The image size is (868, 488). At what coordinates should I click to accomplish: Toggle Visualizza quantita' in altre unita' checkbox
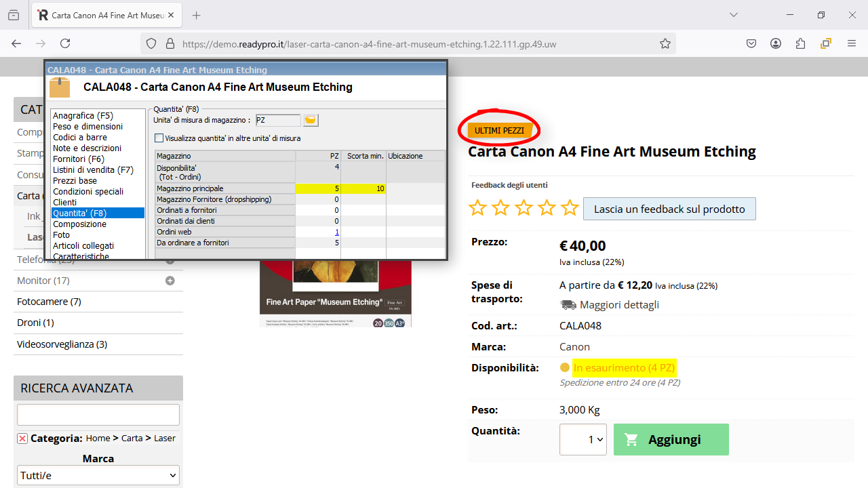pyautogui.click(x=159, y=138)
